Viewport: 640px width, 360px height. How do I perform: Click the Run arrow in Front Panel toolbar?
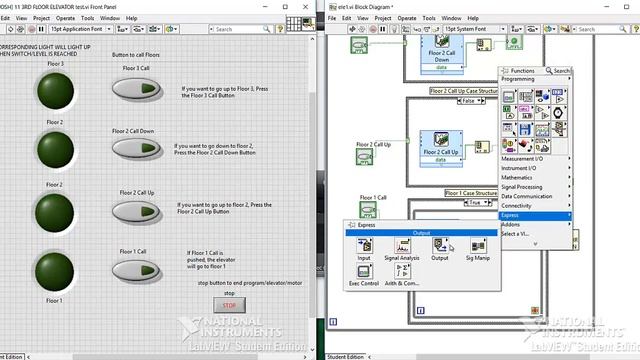click(x=10, y=29)
